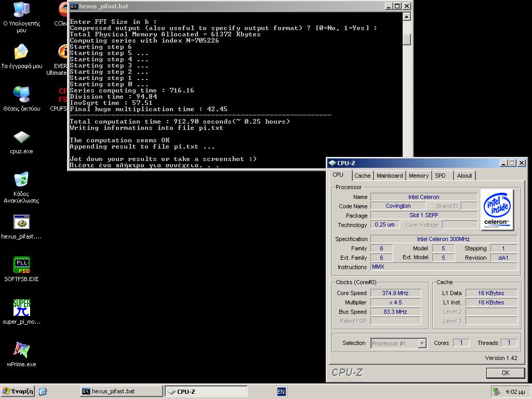Select the CPU tab in CPU-Z
The image size is (532, 399).
(338, 175)
